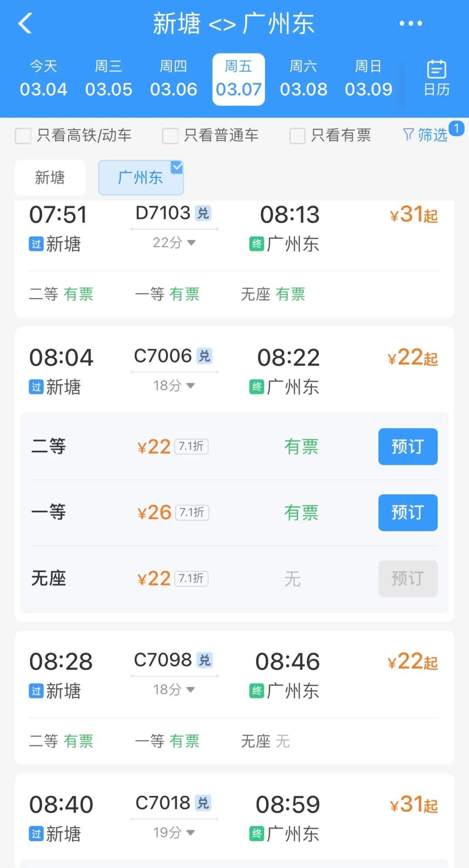Screen dimensions: 469x868
Task: Tap the 兑 badge beside C7098
Action: (x=204, y=660)
